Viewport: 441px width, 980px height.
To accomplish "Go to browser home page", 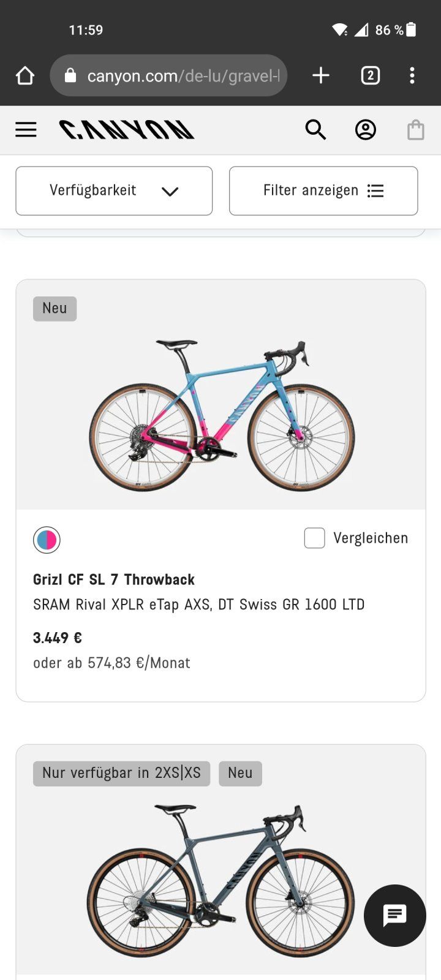I will pyautogui.click(x=25, y=76).
